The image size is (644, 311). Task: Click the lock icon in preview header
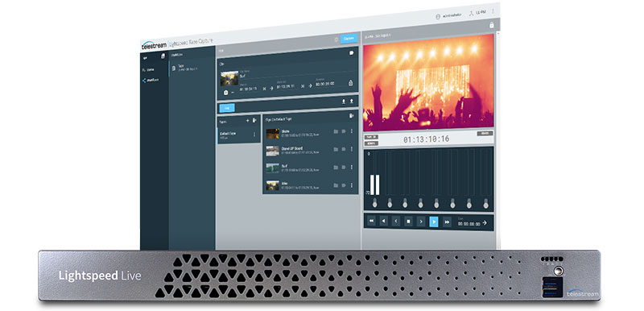tap(492, 25)
